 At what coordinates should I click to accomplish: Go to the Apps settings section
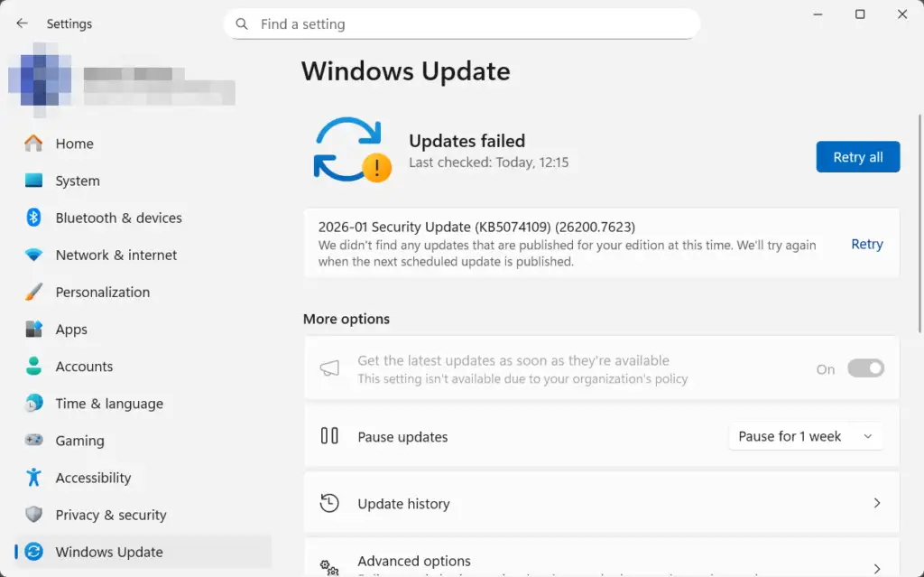(71, 330)
